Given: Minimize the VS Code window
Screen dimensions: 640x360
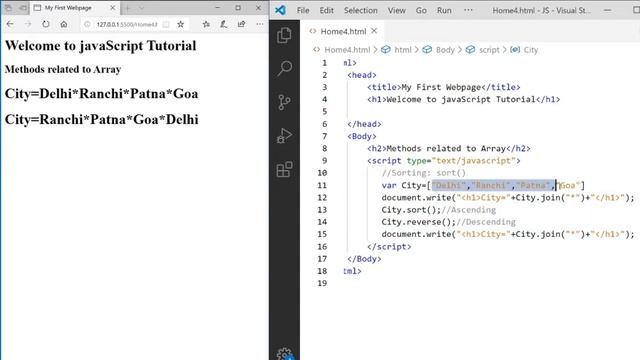Looking at the screenshot, I should click(x=608, y=10).
